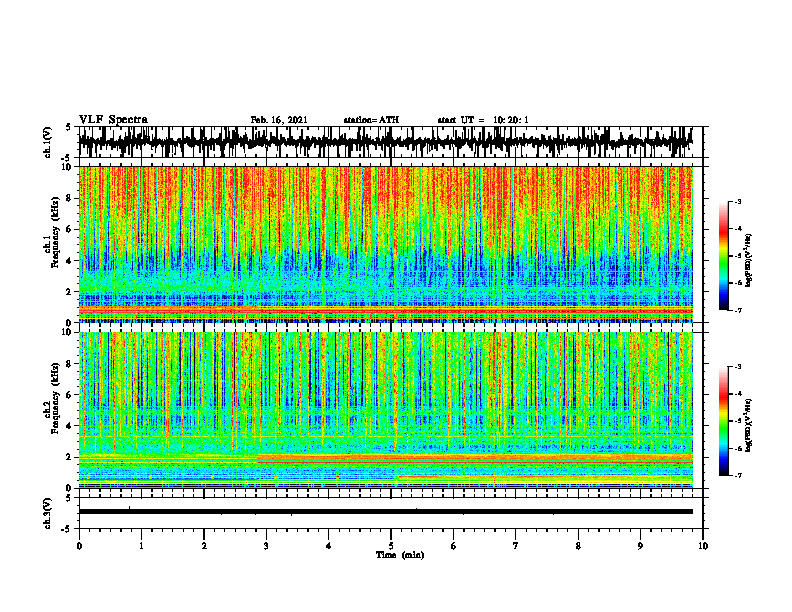Click the ch.2 spectrogram color scale bar
Image resolution: width=792 pixels, height=612 pixels.
tap(724, 421)
